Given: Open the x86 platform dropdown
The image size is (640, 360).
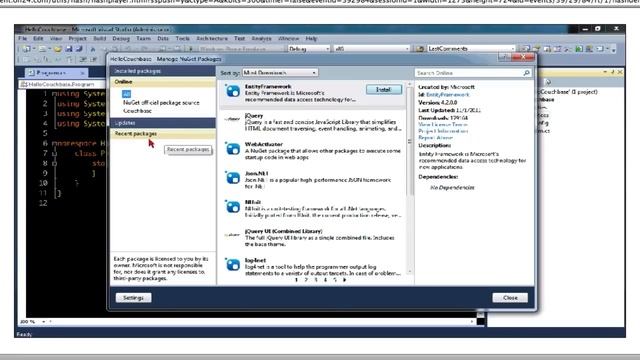Looking at the screenshot, I should pos(371,49).
